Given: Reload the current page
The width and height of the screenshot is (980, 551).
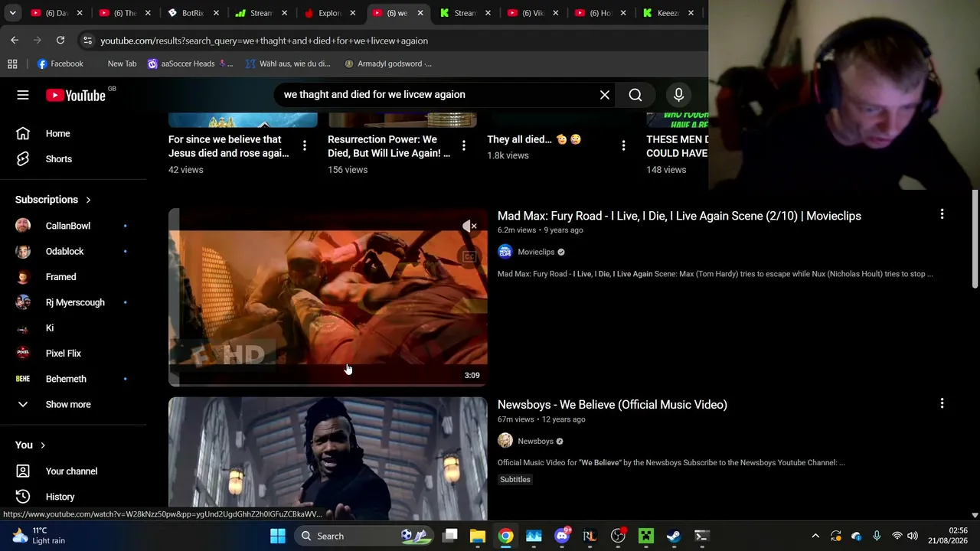Looking at the screenshot, I should coord(60,40).
